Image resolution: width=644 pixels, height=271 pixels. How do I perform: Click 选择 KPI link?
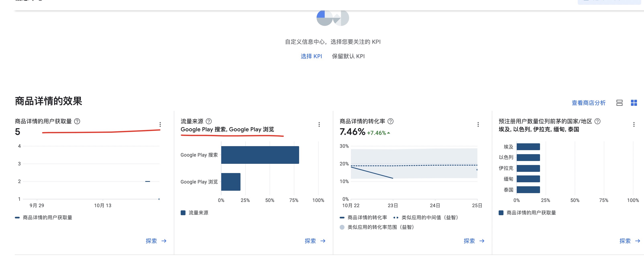tap(311, 56)
